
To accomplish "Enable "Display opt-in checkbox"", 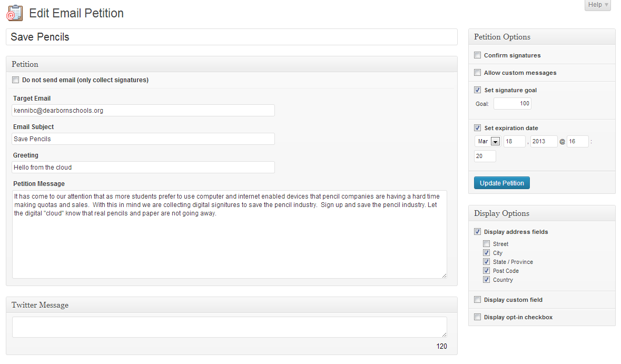I will pyautogui.click(x=477, y=317).
